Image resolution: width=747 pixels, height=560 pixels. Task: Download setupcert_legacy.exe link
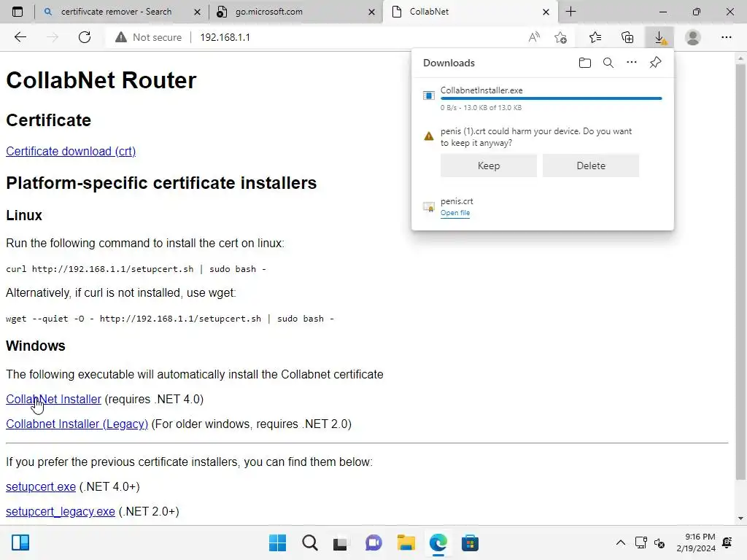(x=61, y=511)
